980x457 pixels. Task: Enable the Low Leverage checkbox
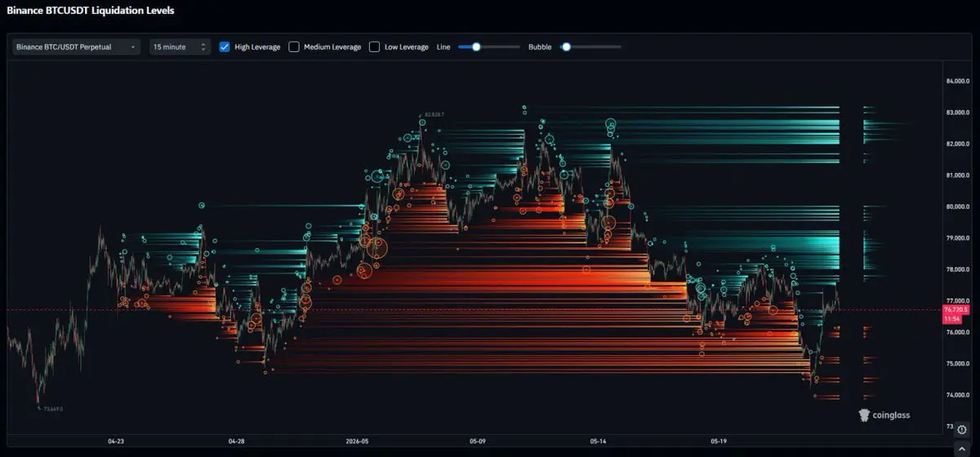[374, 47]
